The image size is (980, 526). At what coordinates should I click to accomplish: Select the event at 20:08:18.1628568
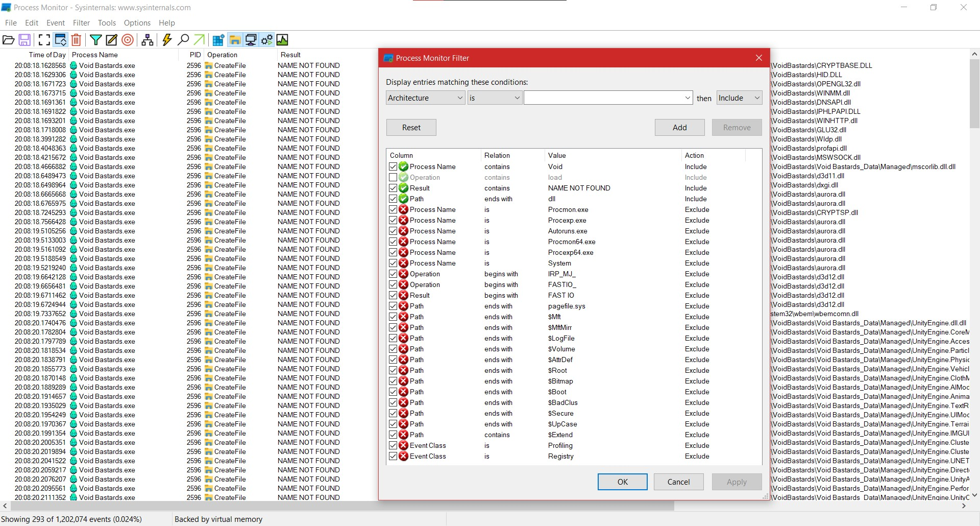click(x=189, y=65)
